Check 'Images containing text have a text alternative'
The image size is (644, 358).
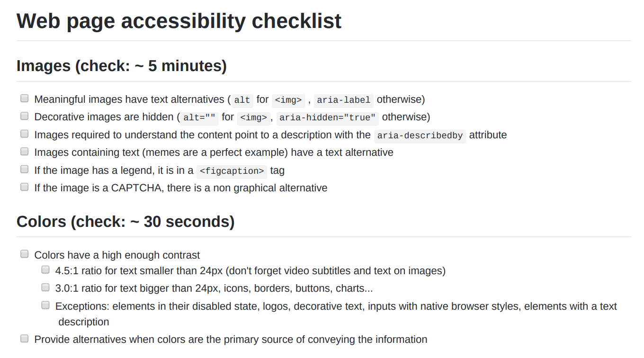24,151
